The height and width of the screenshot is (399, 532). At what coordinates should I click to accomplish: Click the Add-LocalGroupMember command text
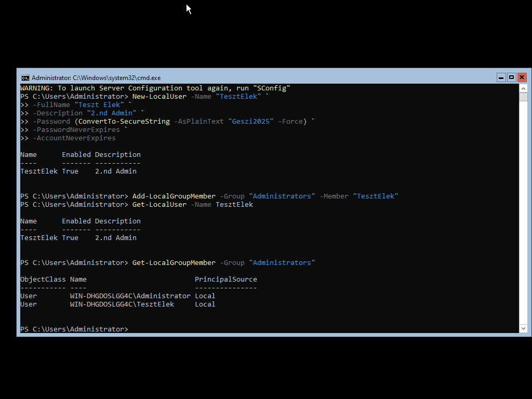coord(174,196)
